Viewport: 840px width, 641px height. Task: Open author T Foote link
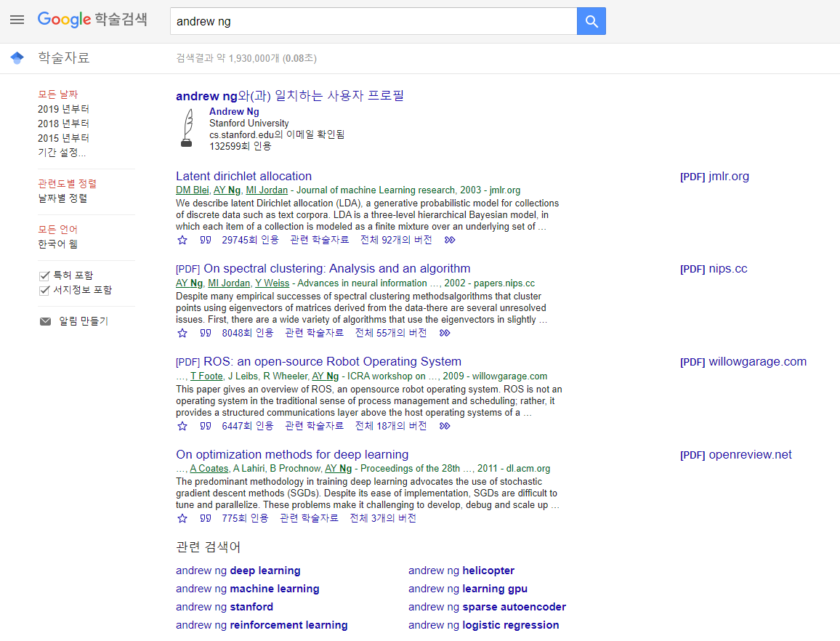point(206,376)
